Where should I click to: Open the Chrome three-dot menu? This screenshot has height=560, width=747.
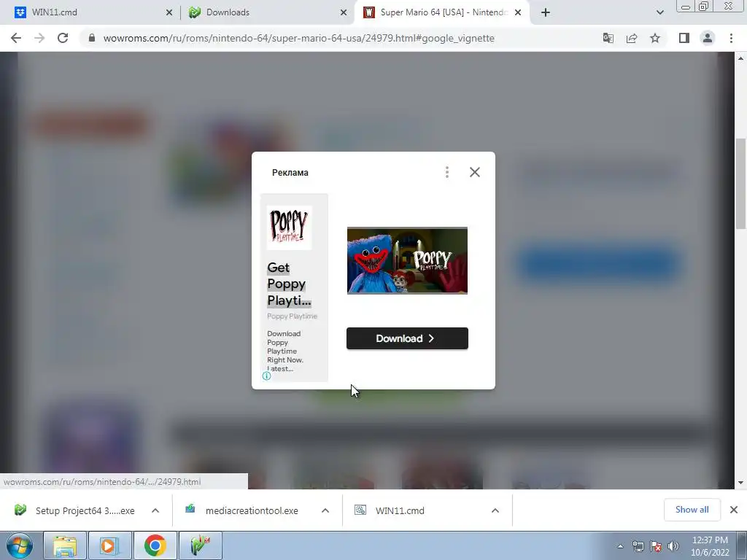[x=731, y=38]
